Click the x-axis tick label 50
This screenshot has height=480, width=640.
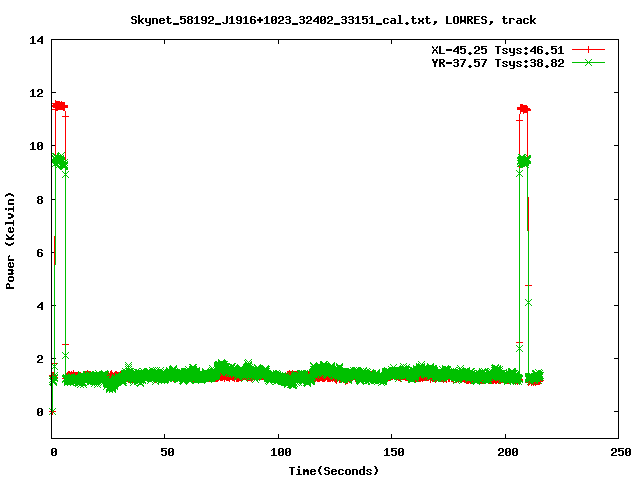pos(167,452)
